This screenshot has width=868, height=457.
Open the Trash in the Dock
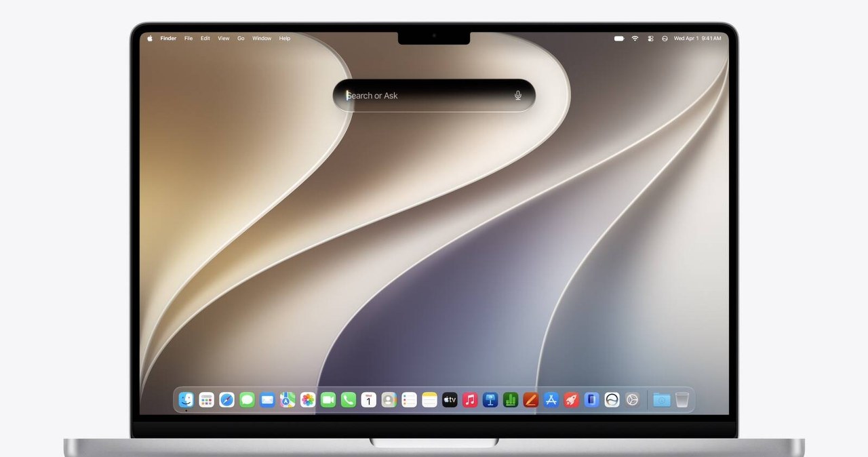pyautogui.click(x=682, y=400)
